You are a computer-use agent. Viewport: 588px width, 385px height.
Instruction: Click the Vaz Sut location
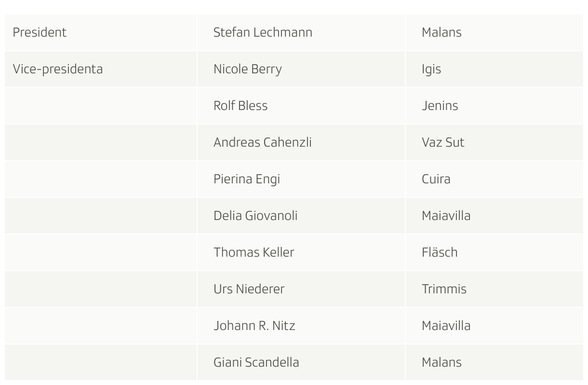click(443, 142)
